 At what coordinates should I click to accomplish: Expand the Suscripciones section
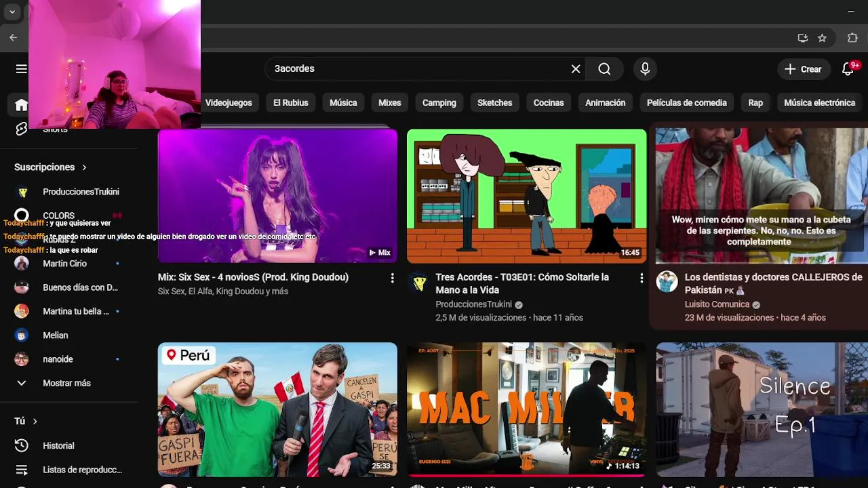[51, 167]
